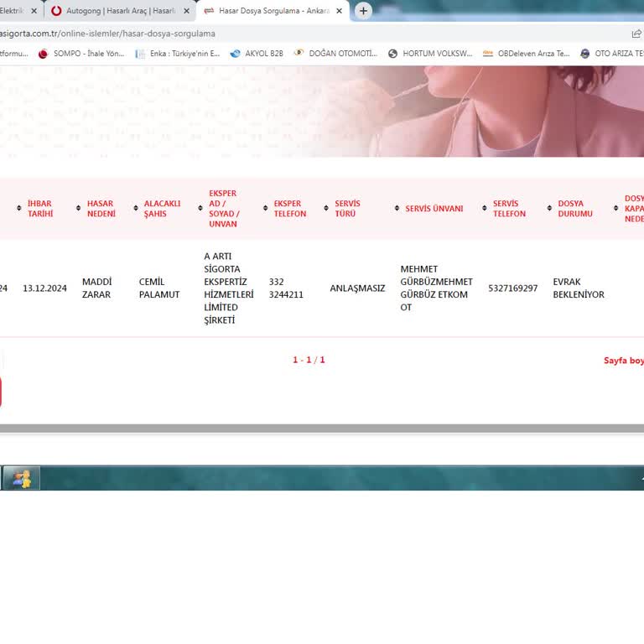Open the OBDeleven Arıza Te bookmark
The width and height of the screenshot is (644, 644).
[x=526, y=54]
